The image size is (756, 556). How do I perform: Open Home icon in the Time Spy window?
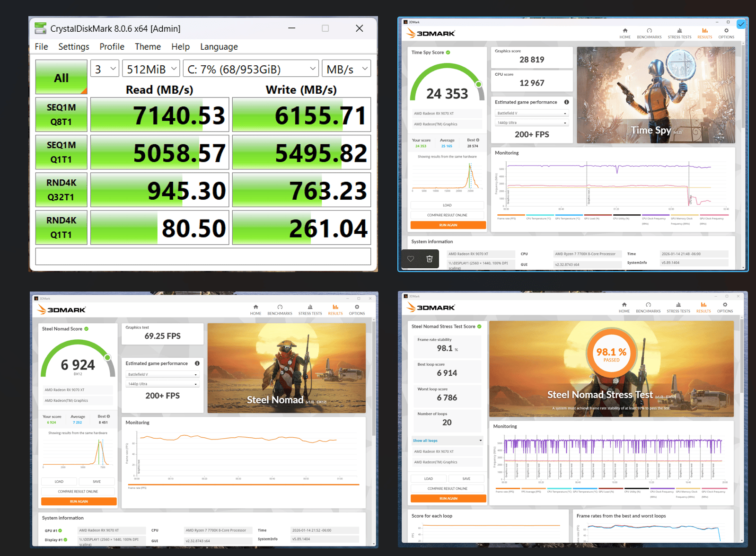(x=625, y=30)
